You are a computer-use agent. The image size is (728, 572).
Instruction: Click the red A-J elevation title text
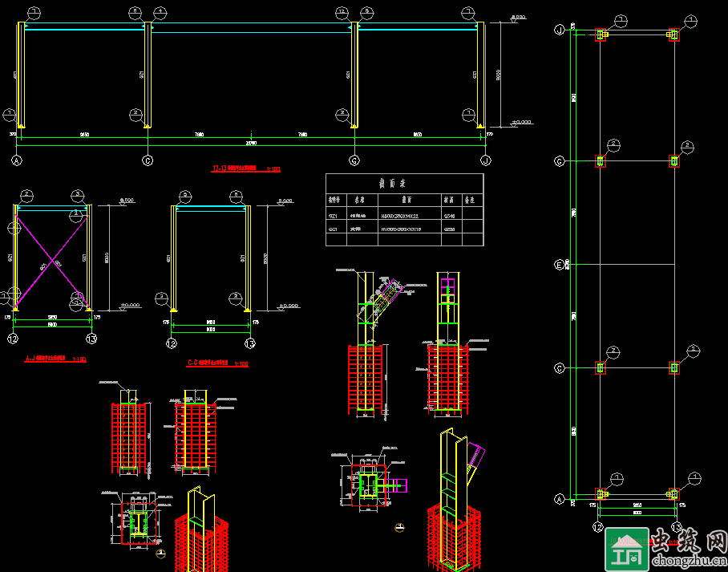coord(56,359)
